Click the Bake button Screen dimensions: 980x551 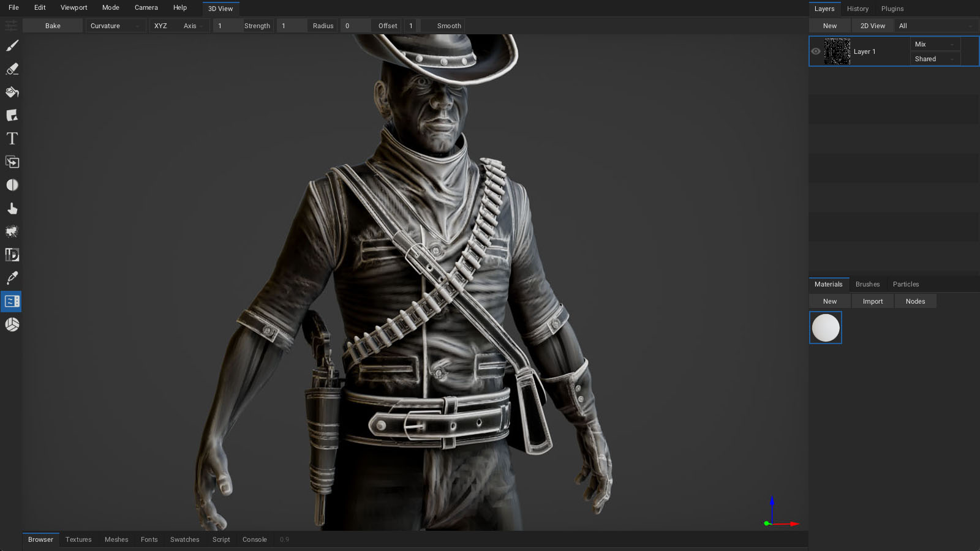tap(53, 26)
